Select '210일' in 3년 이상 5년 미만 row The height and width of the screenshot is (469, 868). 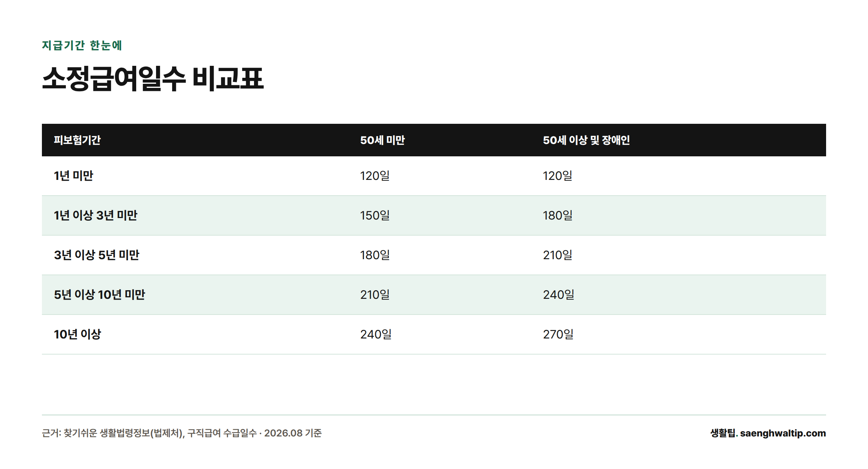click(x=557, y=255)
